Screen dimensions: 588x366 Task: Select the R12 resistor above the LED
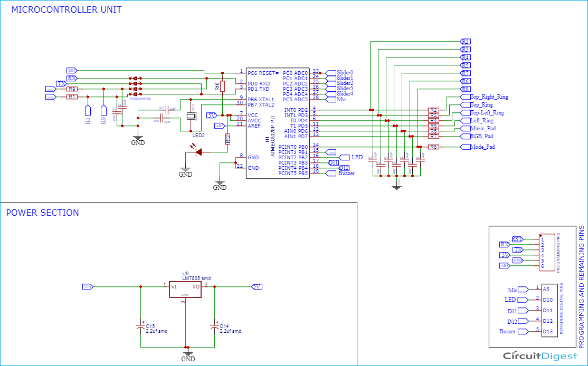(227, 139)
